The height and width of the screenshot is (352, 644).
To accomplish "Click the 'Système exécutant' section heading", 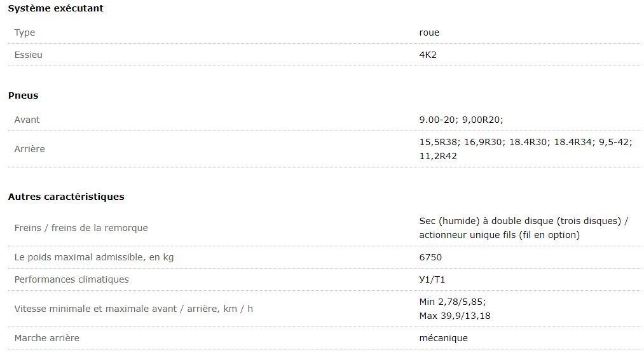I will 55,8.
